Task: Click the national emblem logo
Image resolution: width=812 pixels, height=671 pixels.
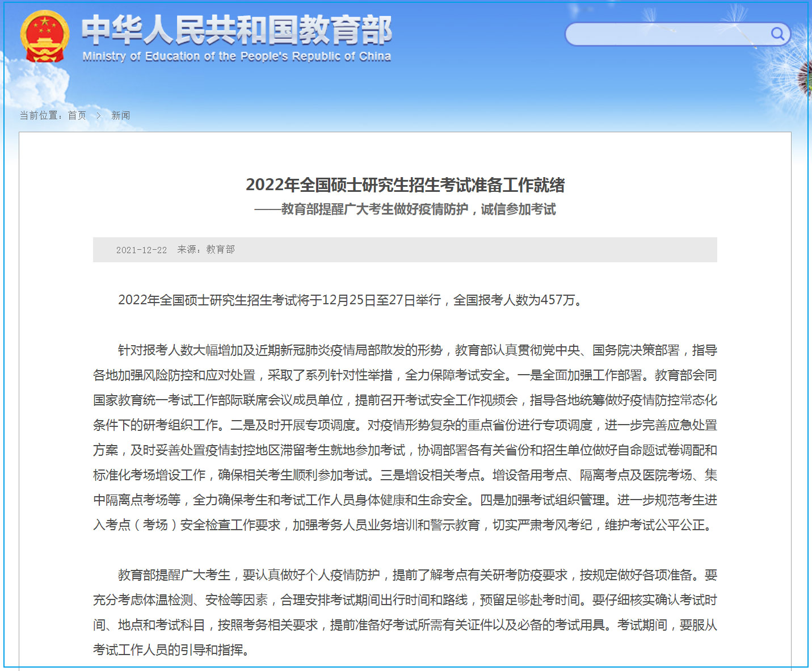Action: point(44,36)
